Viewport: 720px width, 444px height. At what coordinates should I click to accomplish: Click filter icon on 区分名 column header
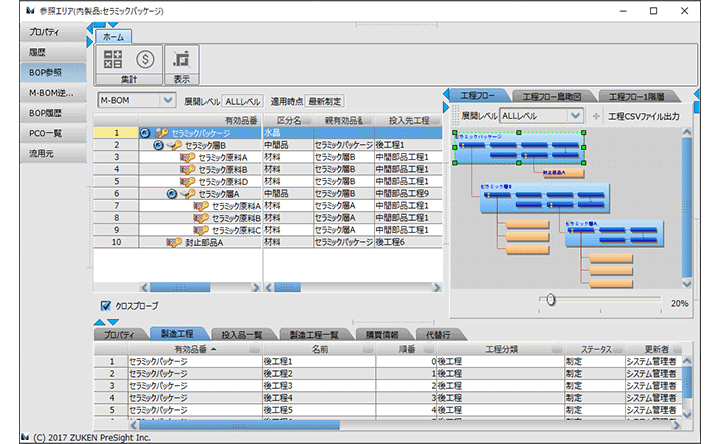pos(306,120)
